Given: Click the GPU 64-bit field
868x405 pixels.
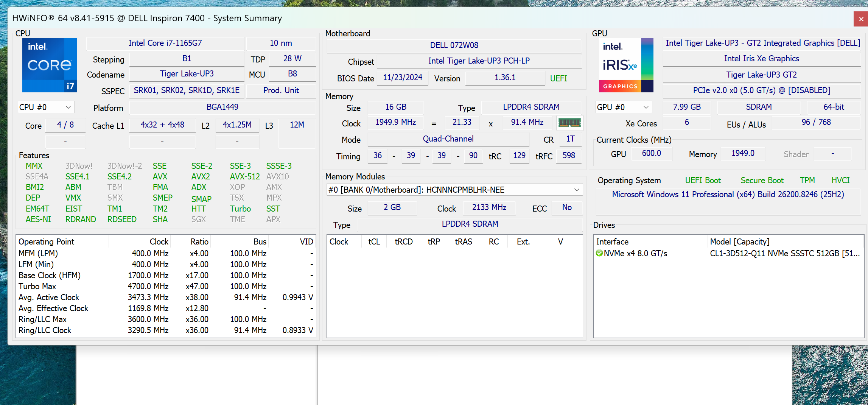Looking at the screenshot, I should (x=834, y=107).
